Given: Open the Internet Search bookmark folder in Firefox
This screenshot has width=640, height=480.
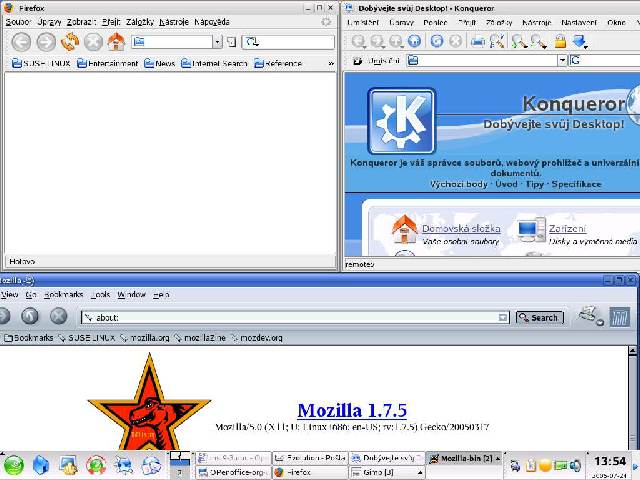Looking at the screenshot, I should coord(214,64).
